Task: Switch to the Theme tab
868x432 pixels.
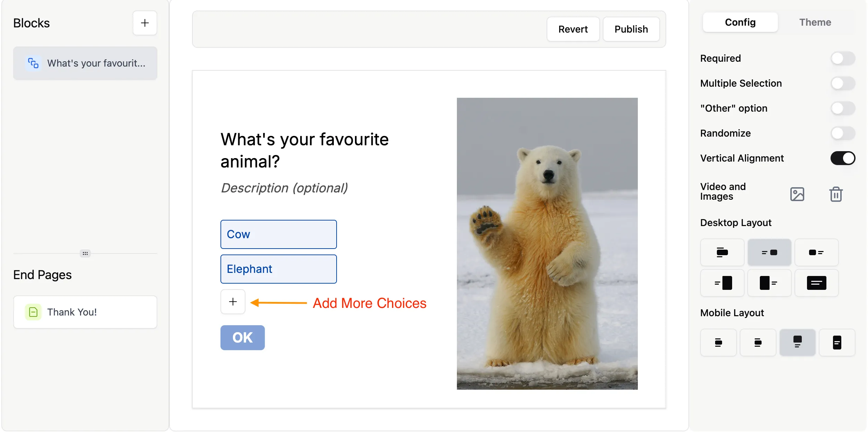Action: [815, 22]
